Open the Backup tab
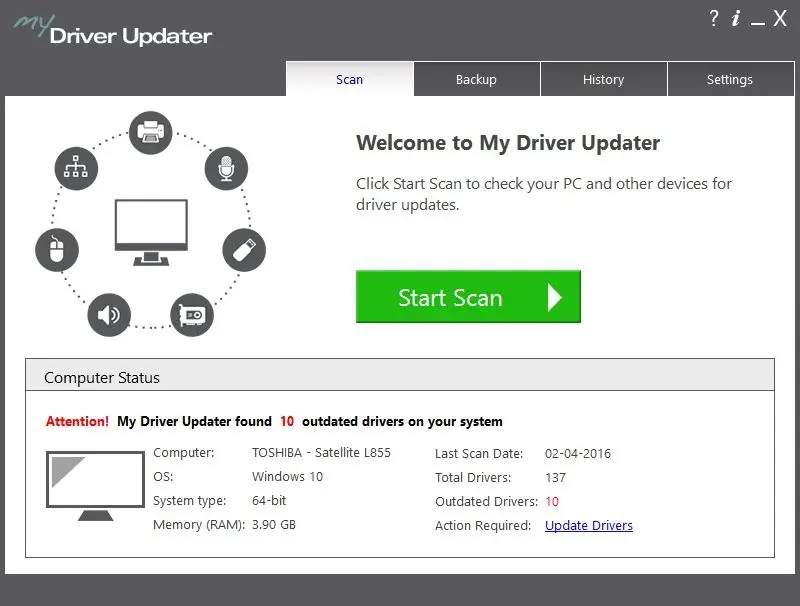The width and height of the screenshot is (800, 606). [x=477, y=79]
